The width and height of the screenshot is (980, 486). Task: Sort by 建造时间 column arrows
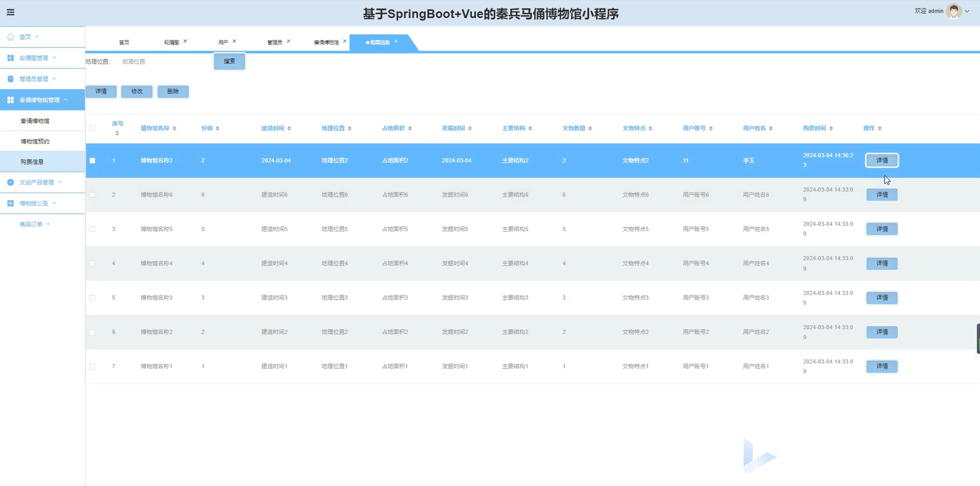pyautogui.click(x=289, y=128)
